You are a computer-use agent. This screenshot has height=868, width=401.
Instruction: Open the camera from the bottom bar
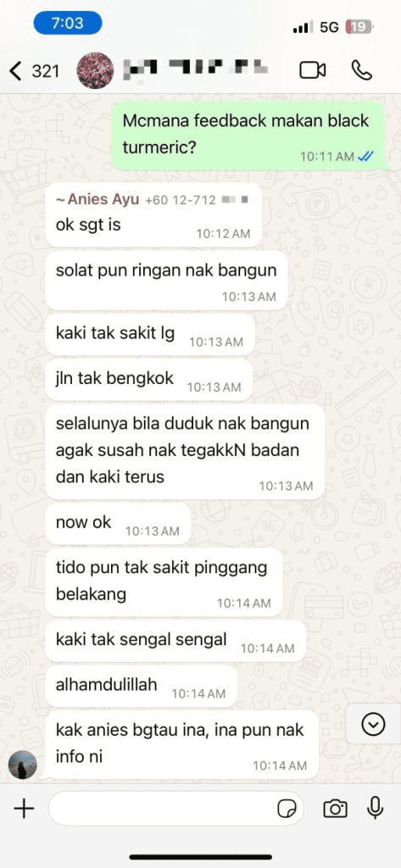click(x=335, y=809)
